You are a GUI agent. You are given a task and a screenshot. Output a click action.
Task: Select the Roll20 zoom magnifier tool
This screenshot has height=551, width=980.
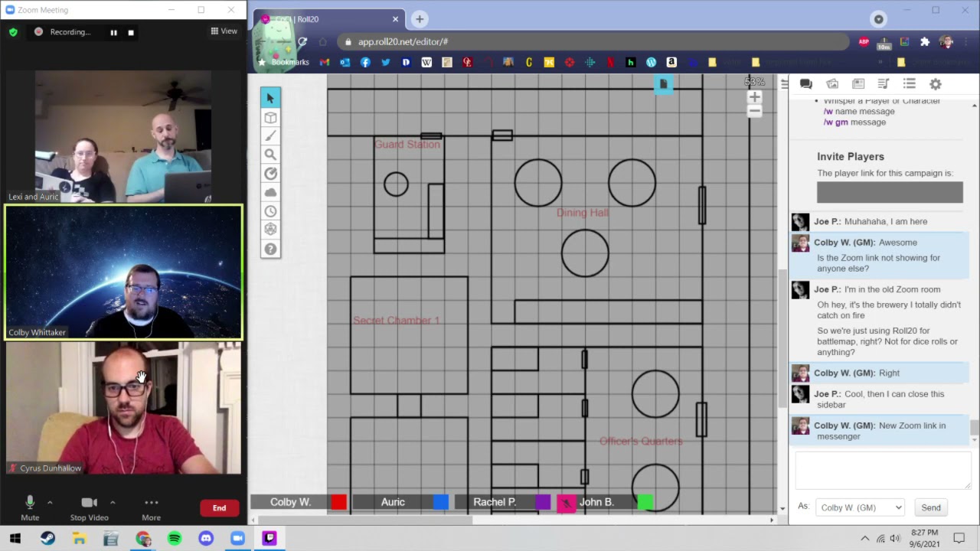(270, 155)
